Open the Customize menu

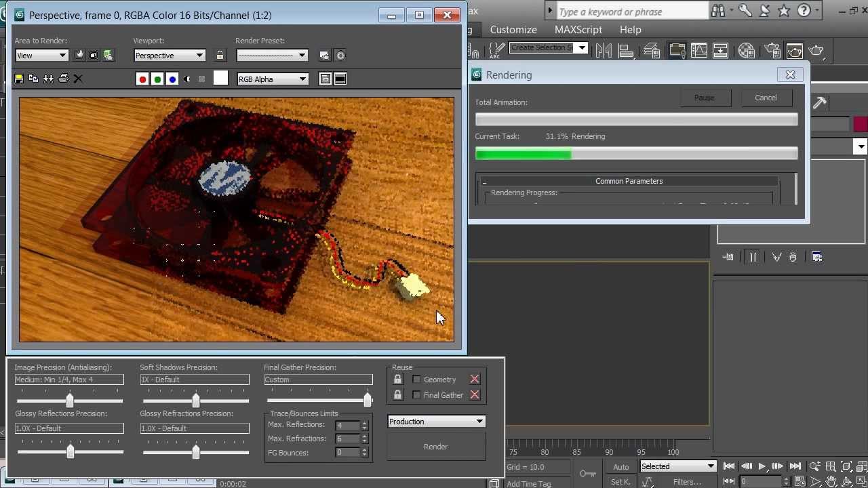513,30
